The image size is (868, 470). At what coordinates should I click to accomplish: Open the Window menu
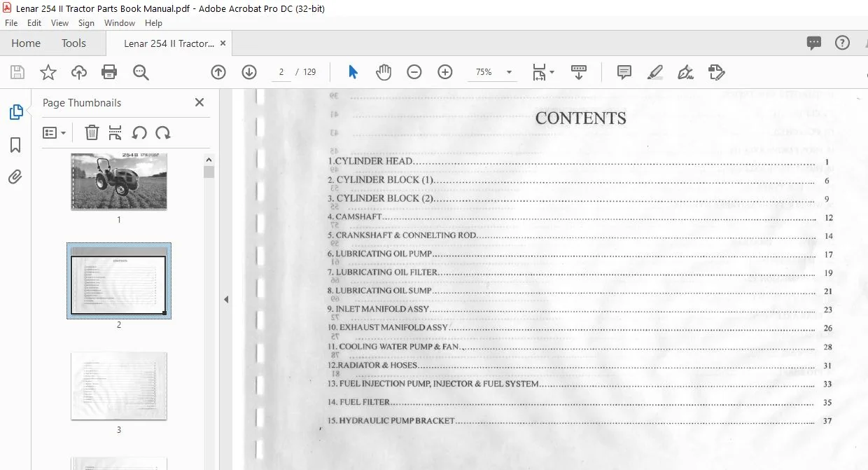coord(120,23)
